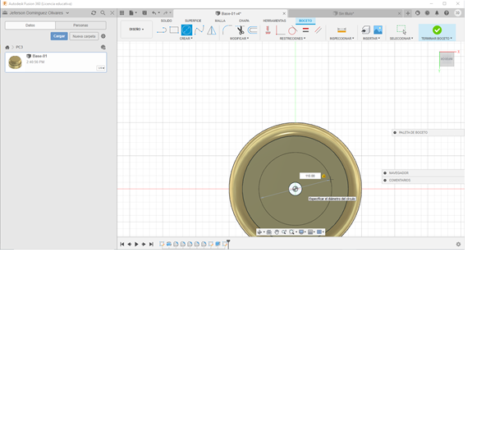Viewport: 504px width, 445px height.
Task: Refresh the data panel
Action: (x=94, y=13)
